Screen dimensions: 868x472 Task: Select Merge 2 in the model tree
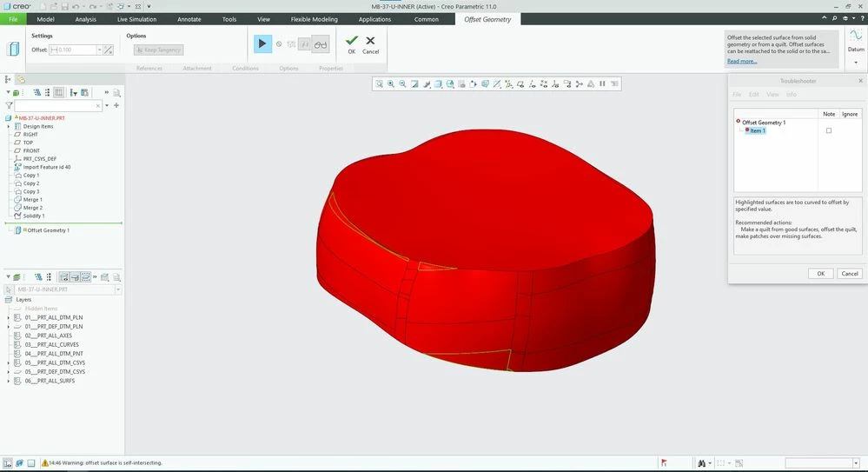tap(33, 208)
